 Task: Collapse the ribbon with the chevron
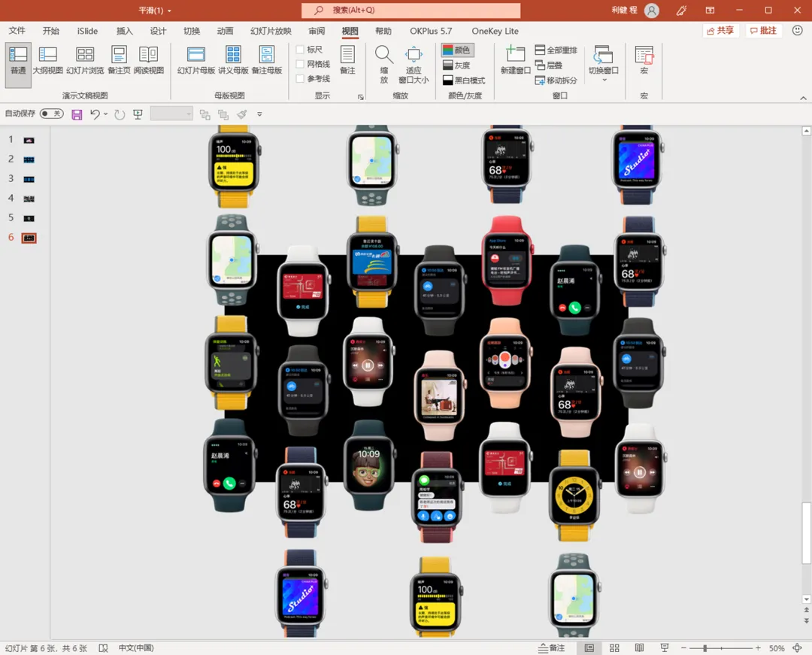click(x=803, y=98)
